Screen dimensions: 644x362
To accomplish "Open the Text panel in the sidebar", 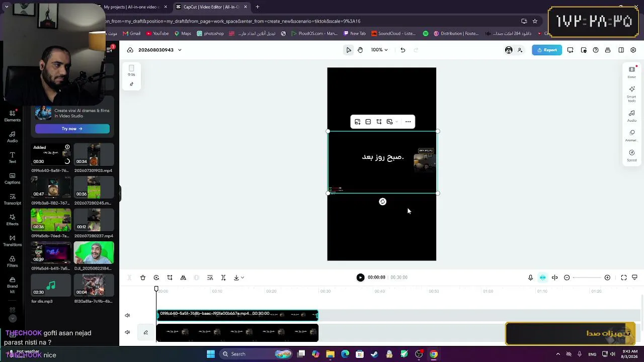I will (x=12, y=157).
